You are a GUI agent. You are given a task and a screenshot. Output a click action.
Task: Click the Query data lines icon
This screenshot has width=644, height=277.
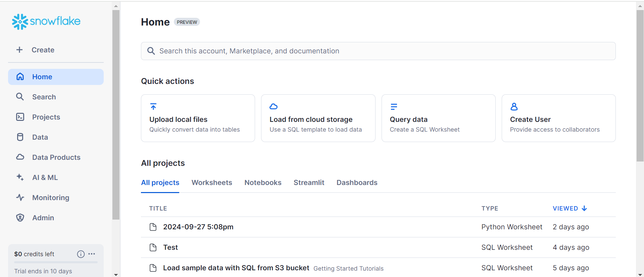click(x=394, y=107)
